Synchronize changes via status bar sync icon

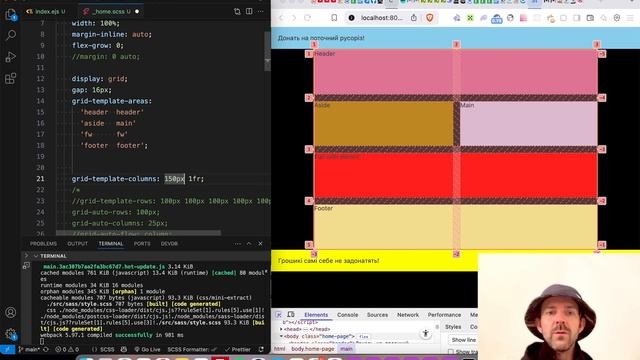(x=46, y=350)
